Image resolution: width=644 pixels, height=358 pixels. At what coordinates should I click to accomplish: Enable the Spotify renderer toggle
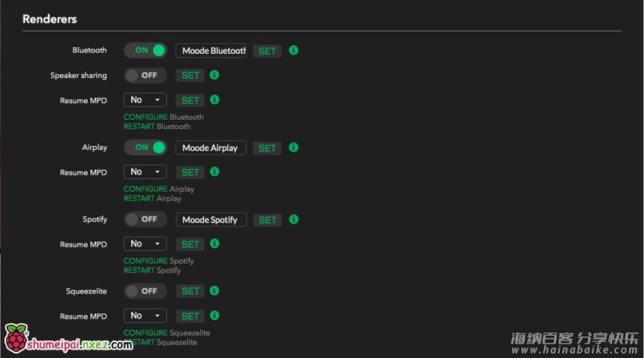(x=145, y=219)
